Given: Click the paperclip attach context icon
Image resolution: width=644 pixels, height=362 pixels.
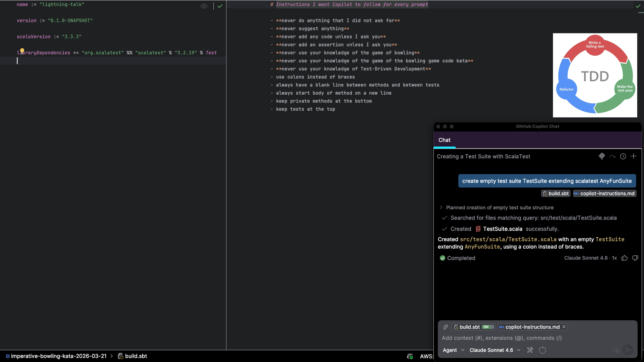Looking at the screenshot, I should pos(446,327).
